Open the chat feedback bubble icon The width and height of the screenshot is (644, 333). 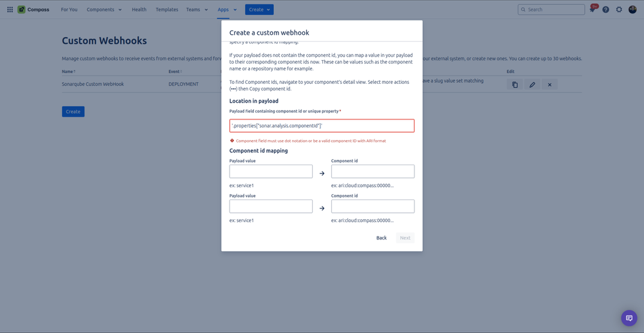point(629,318)
